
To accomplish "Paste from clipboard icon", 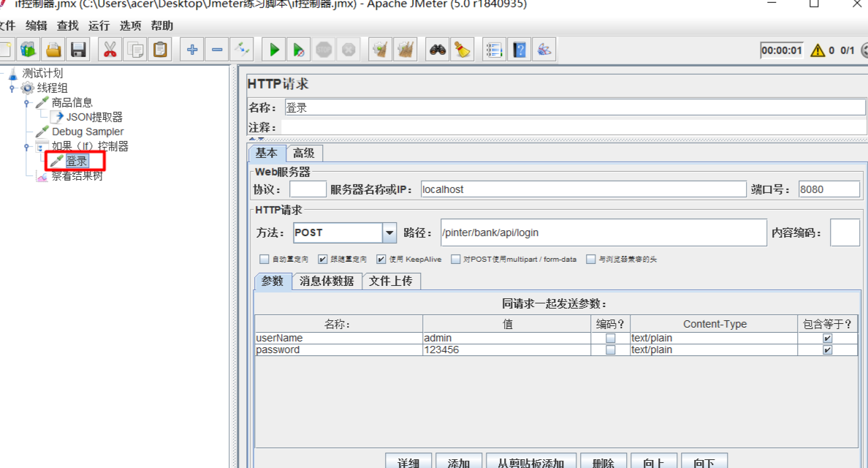I will coord(161,50).
